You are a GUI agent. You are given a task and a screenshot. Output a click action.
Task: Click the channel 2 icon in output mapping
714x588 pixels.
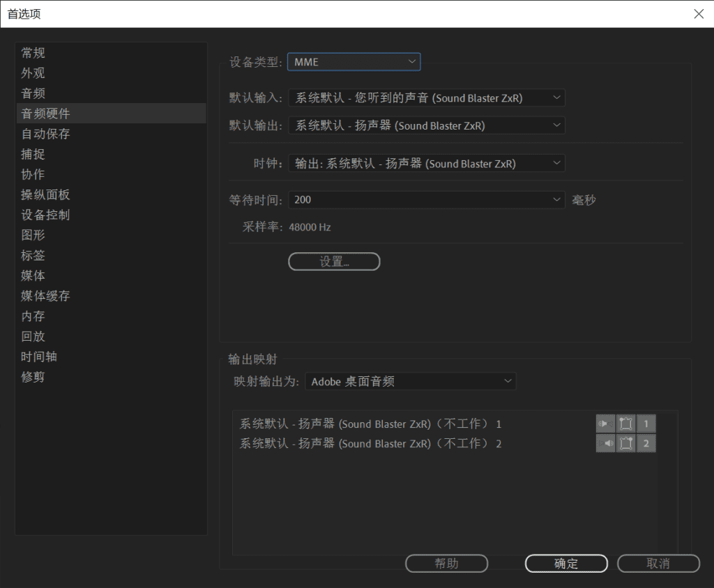tap(646, 444)
